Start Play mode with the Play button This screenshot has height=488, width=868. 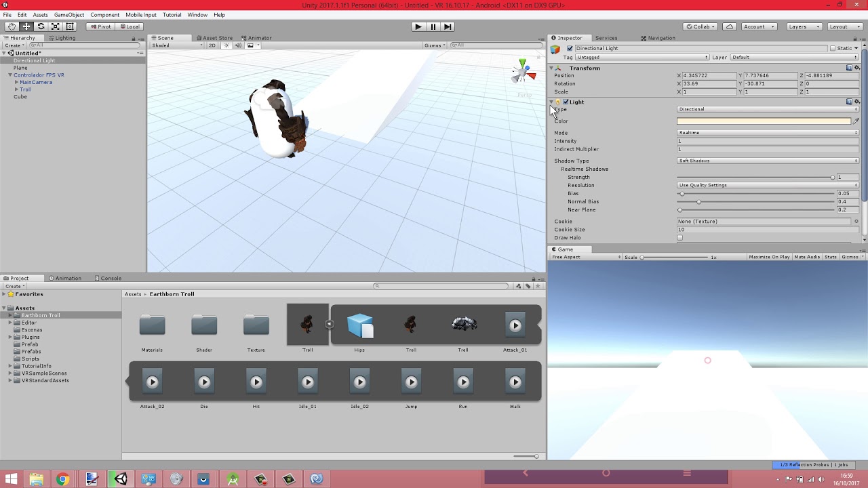coord(418,26)
